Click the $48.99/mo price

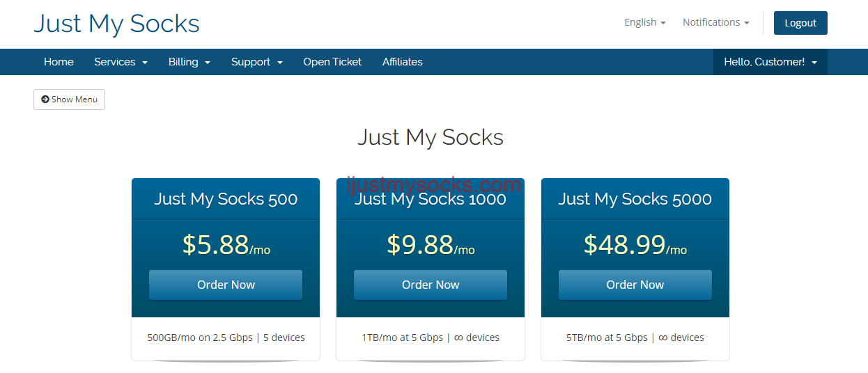pos(635,245)
